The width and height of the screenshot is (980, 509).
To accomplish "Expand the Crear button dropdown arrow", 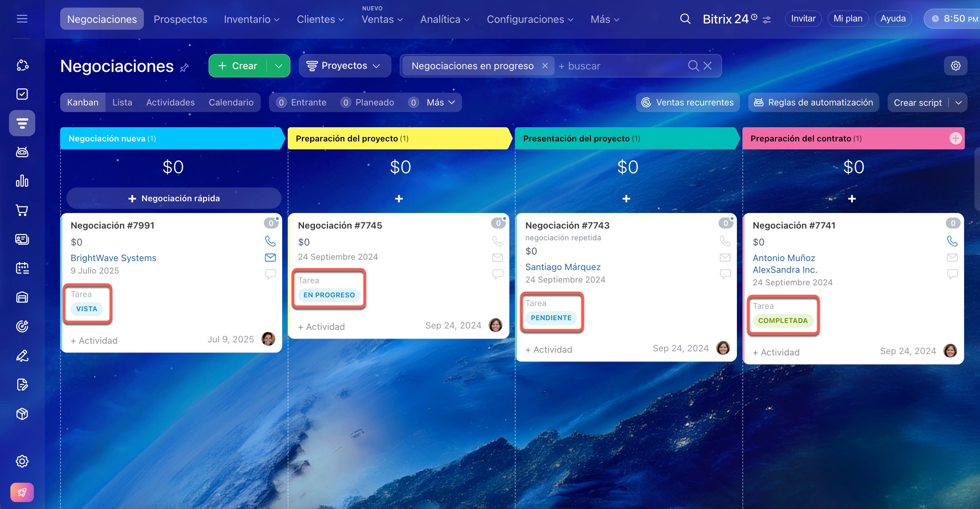I will [279, 66].
